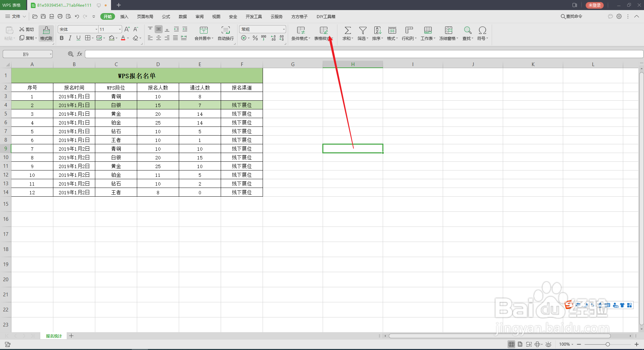
Task: Open the number format dropdown (常规)
Action: [284, 29]
